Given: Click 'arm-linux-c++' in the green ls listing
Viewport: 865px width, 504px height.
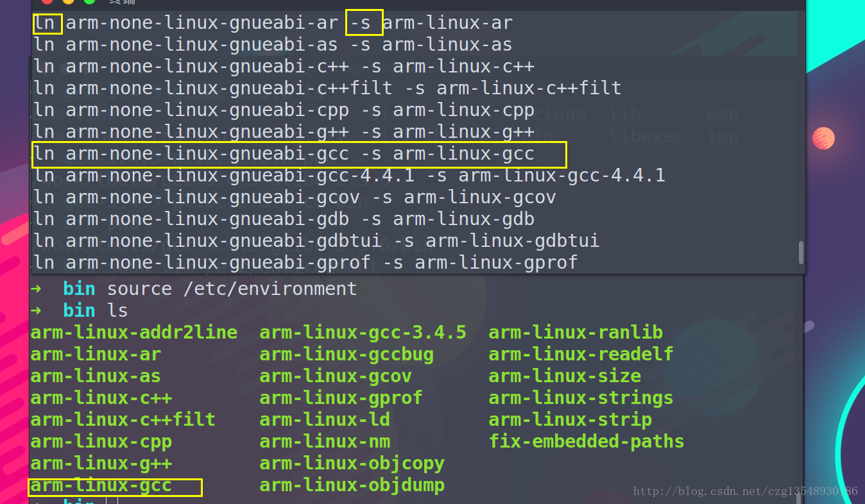Looking at the screenshot, I should click(x=101, y=398).
